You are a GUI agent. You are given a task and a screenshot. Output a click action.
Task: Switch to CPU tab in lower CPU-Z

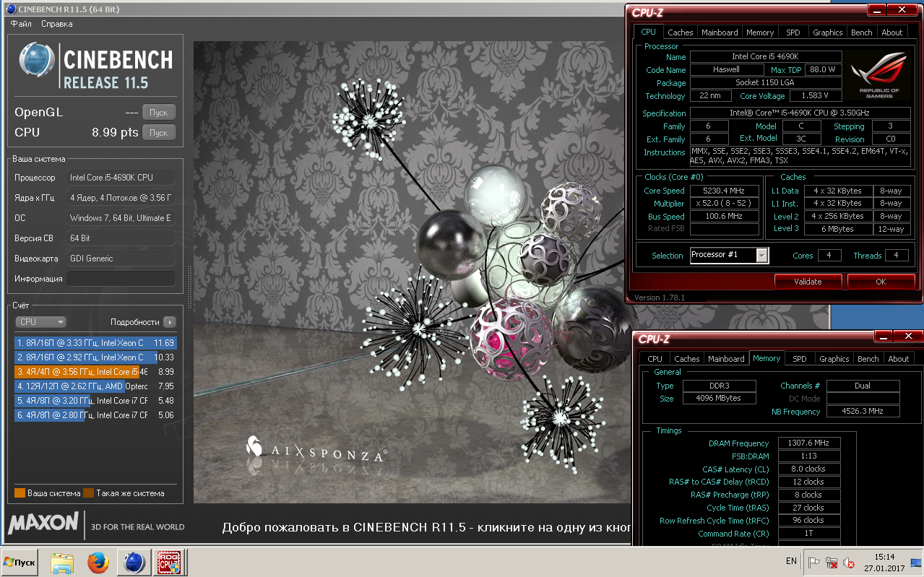coord(655,359)
